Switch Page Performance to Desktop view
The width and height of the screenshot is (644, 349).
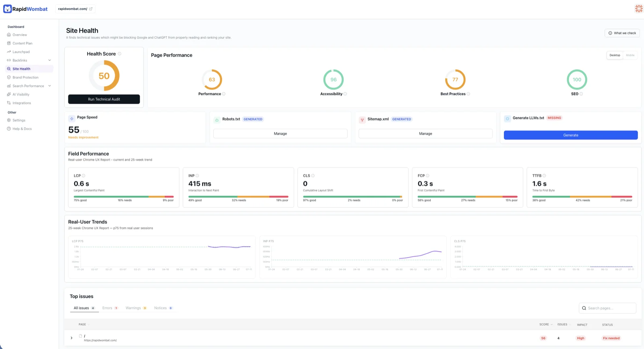tap(615, 55)
